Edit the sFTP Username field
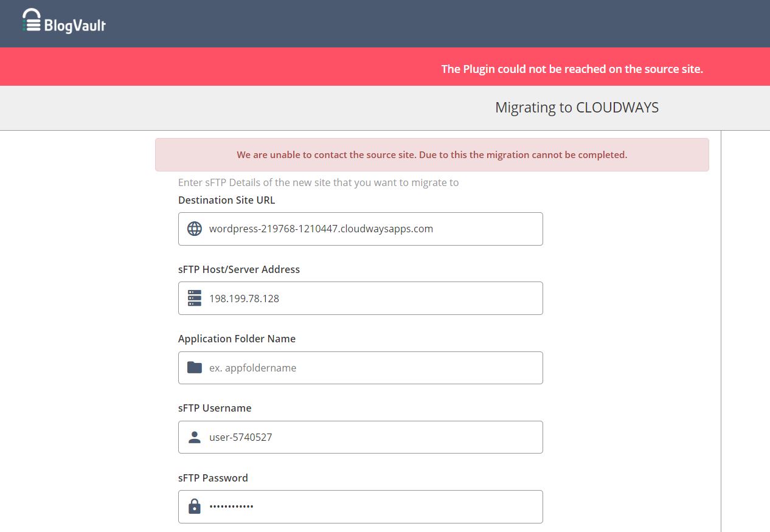 pos(361,437)
